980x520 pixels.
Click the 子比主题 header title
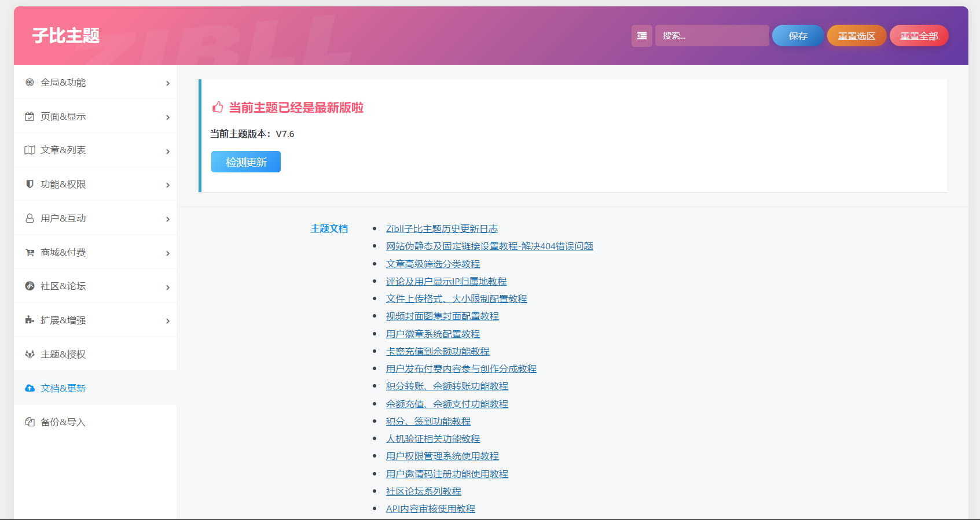tap(65, 36)
